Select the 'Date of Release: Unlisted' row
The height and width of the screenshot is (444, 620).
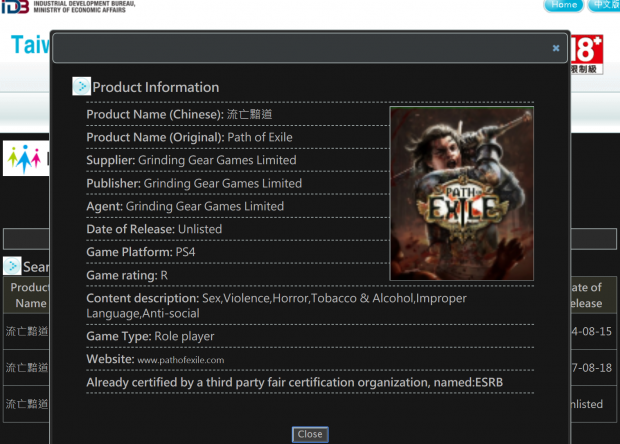154,229
